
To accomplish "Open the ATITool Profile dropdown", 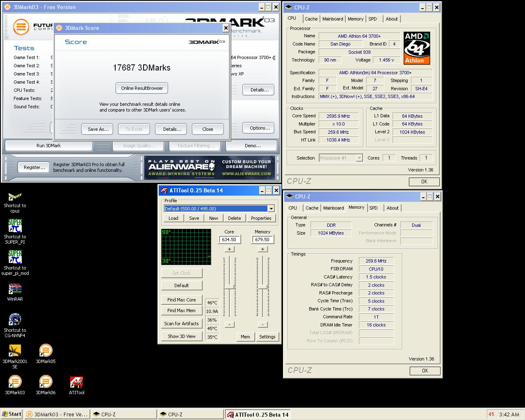I will tap(271, 209).
